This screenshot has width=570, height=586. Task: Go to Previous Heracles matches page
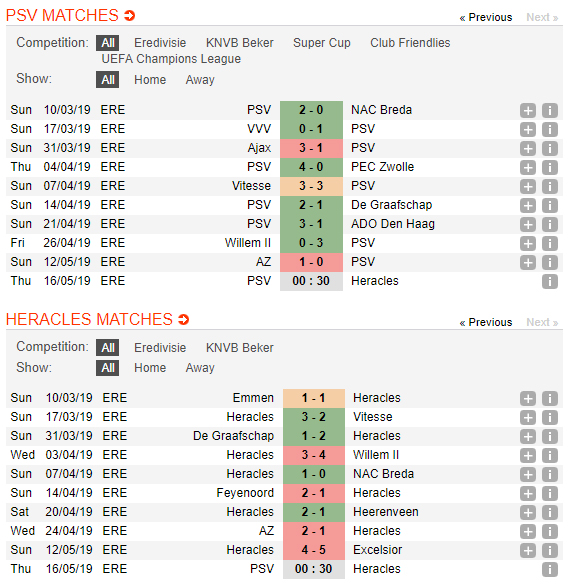(486, 322)
